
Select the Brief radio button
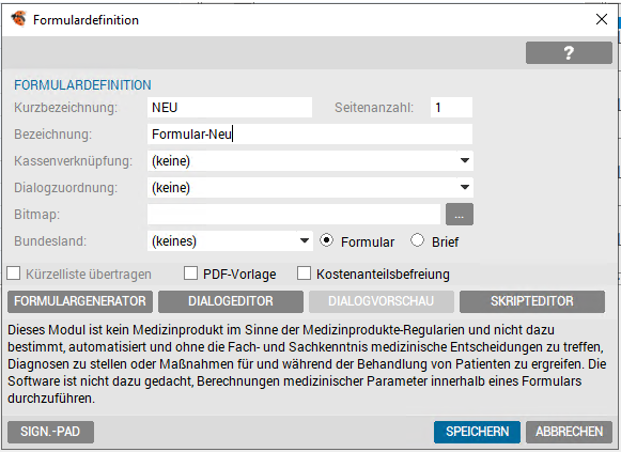click(417, 241)
